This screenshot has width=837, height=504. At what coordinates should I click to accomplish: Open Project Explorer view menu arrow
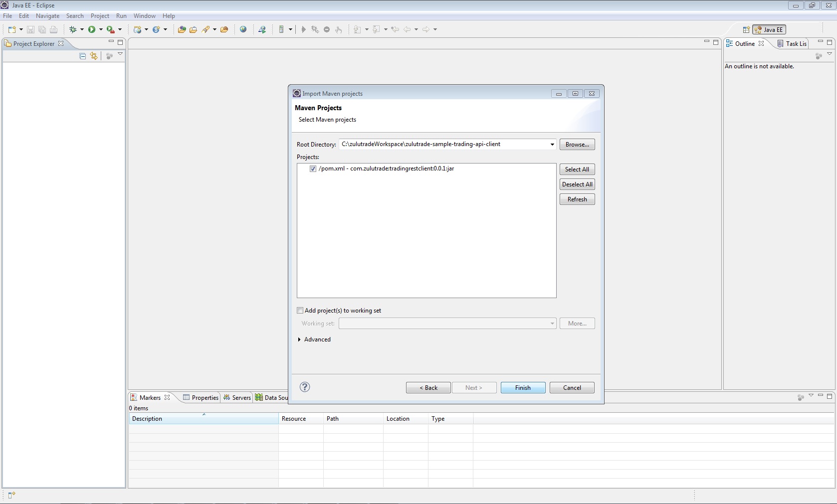point(120,54)
